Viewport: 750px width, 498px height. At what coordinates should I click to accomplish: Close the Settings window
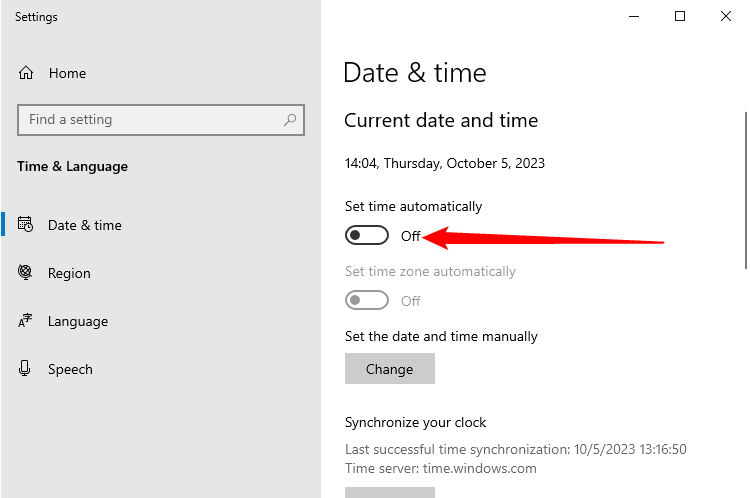coord(726,16)
